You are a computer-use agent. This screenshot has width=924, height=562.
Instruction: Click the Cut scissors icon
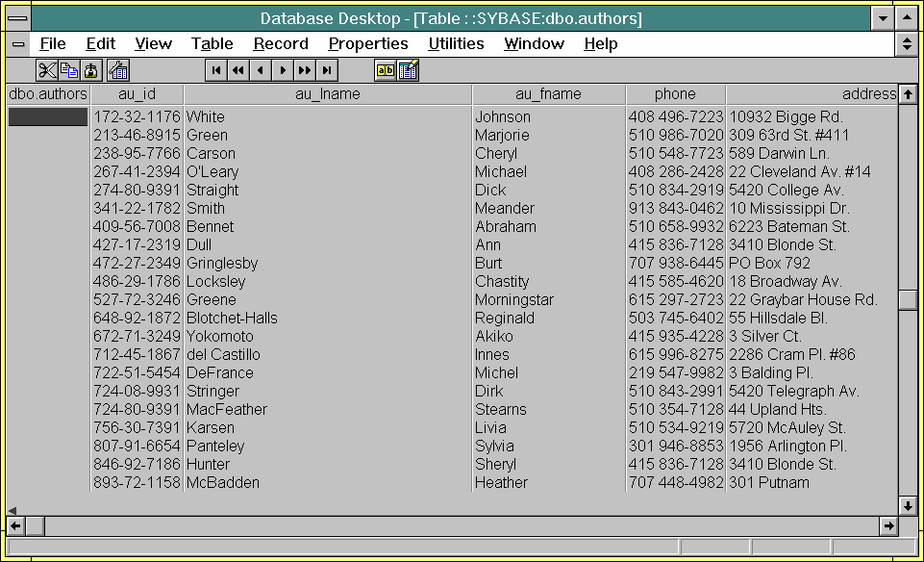(46, 70)
